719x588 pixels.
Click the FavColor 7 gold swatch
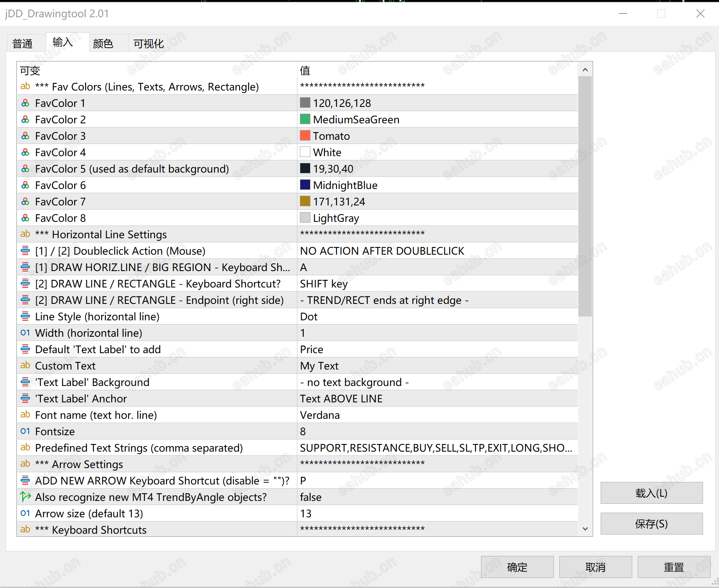[x=305, y=201]
